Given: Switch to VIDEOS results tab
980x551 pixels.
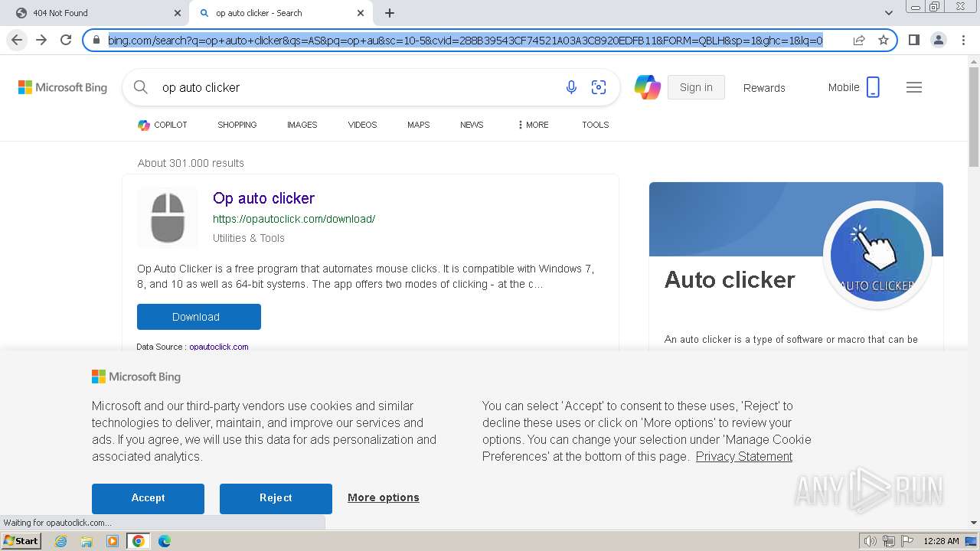Looking at the screenshot, I should pyautogui.click(x=362, y=125).
